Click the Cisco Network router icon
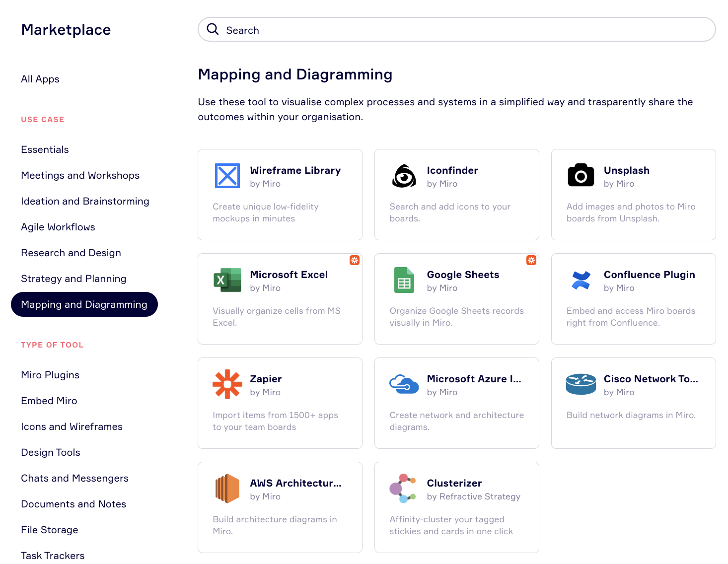Screen dimensions: 728x564 coord(581,384)
